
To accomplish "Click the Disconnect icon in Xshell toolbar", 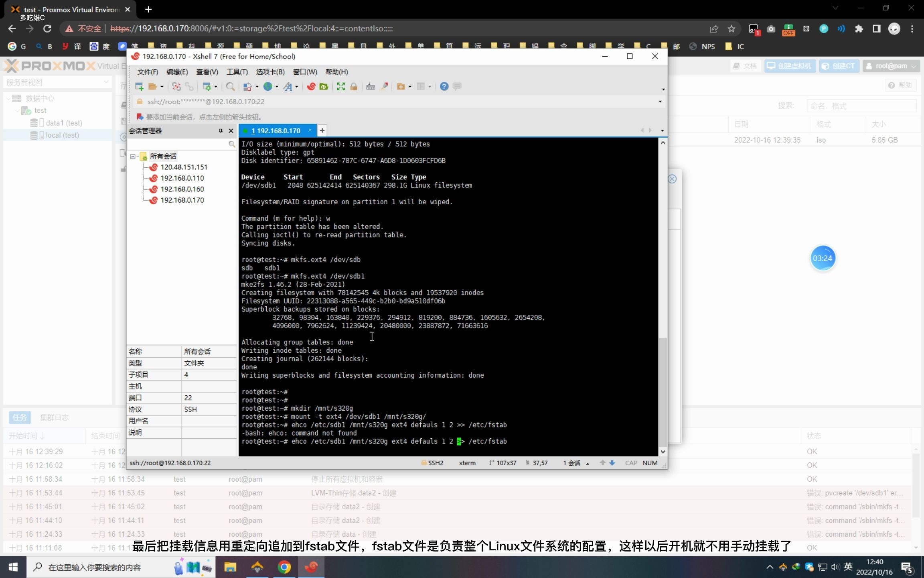I will click(x=176, y=86).
